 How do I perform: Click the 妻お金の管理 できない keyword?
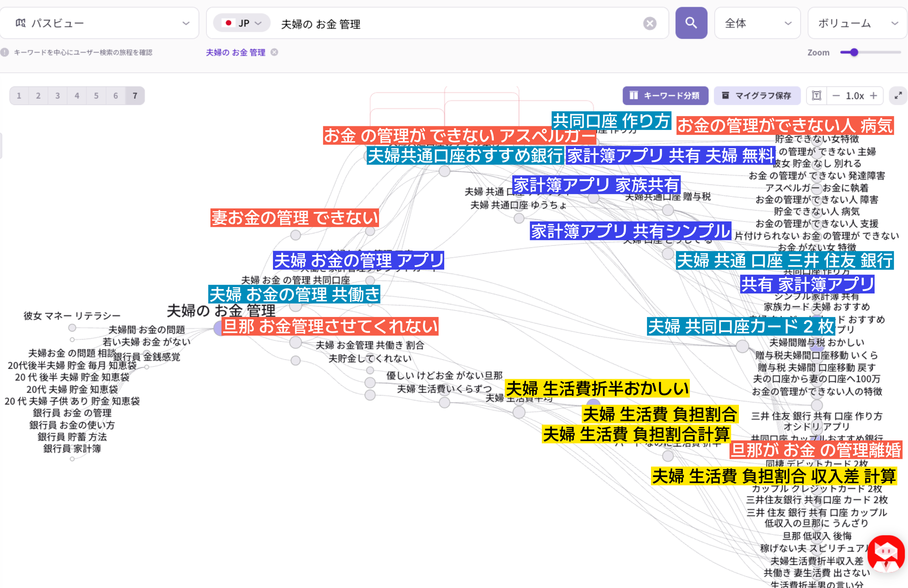pyautogui.click(x=295, y=217)
